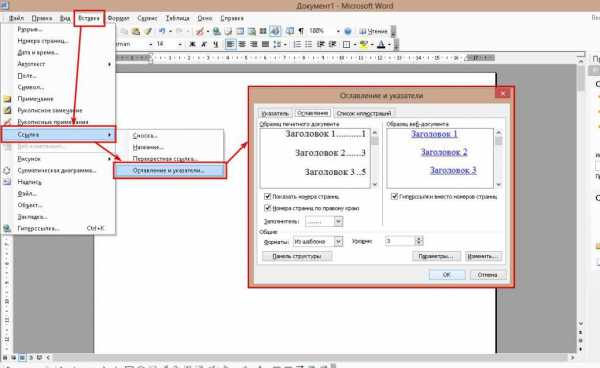Click the Undo icon in the toolbar

pyautogui.click(x=162, y=31)
